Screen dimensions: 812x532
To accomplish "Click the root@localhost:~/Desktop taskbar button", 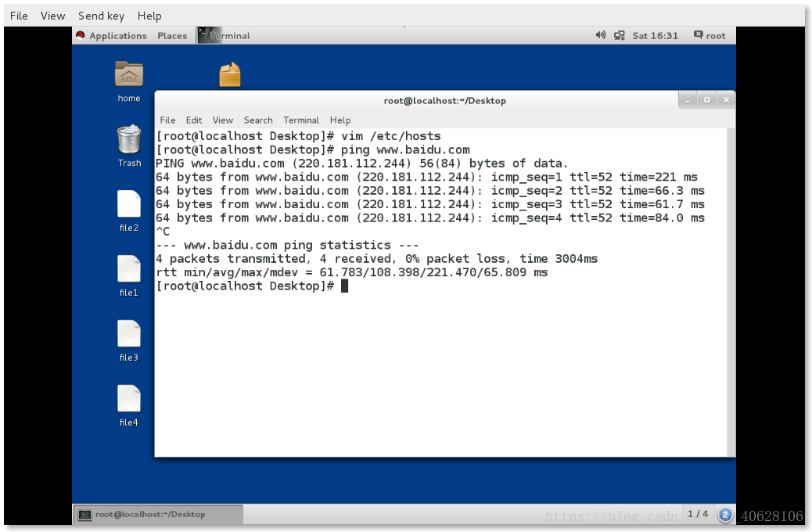I will [x=157, y=514].
